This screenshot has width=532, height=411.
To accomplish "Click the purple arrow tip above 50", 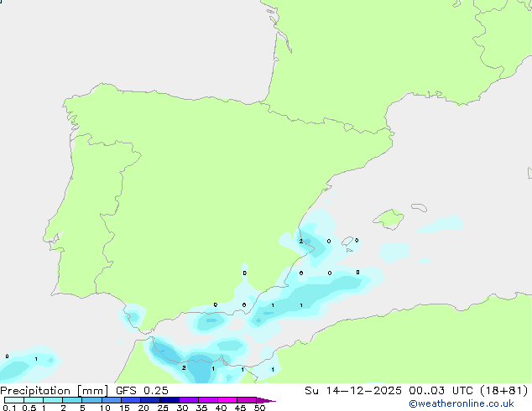I will click(266, 401).
